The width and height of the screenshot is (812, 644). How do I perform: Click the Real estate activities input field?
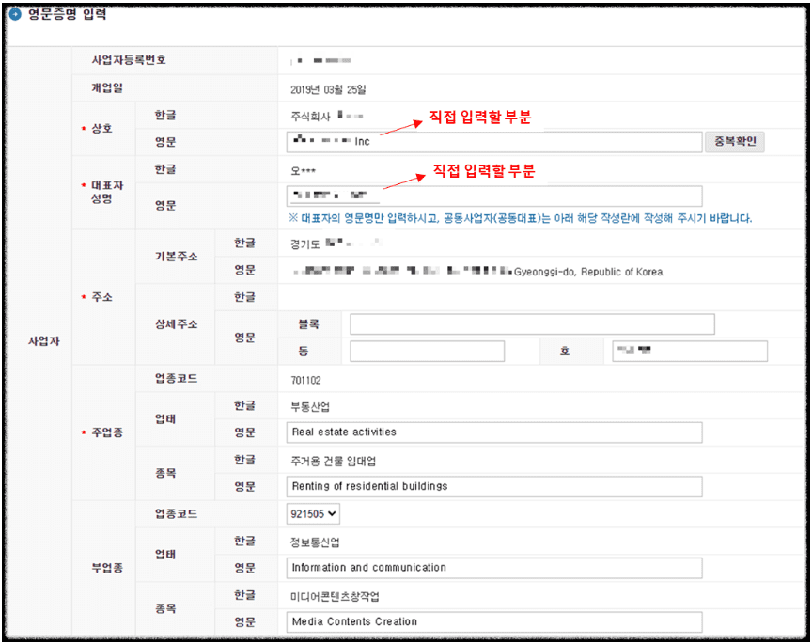coord(493,432)
